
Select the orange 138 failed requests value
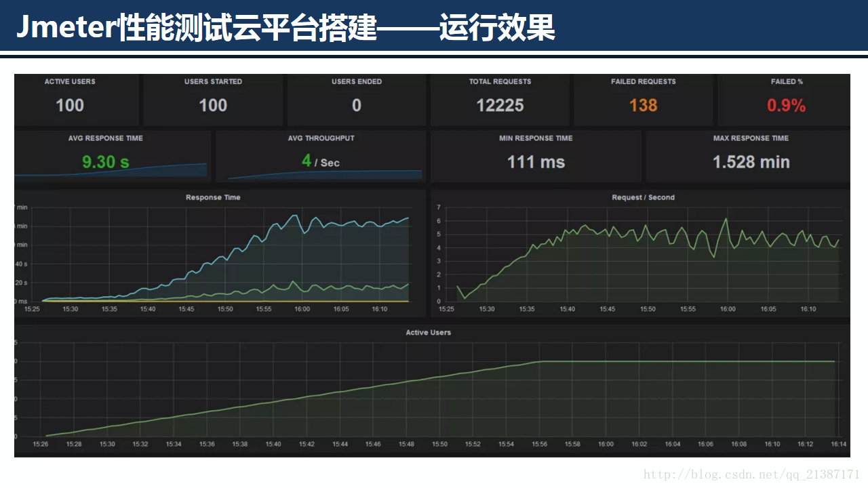click(643, 105)
